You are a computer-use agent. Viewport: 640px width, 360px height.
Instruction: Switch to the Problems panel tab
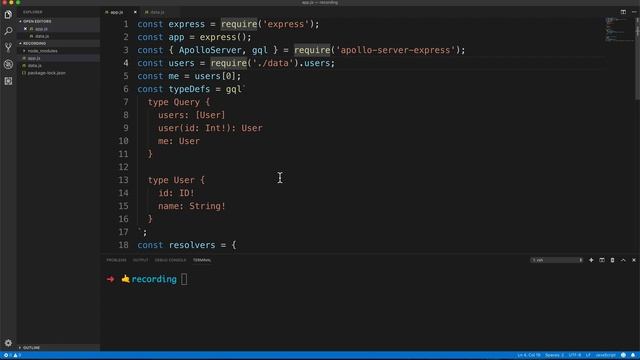click(x=116, y=260)
